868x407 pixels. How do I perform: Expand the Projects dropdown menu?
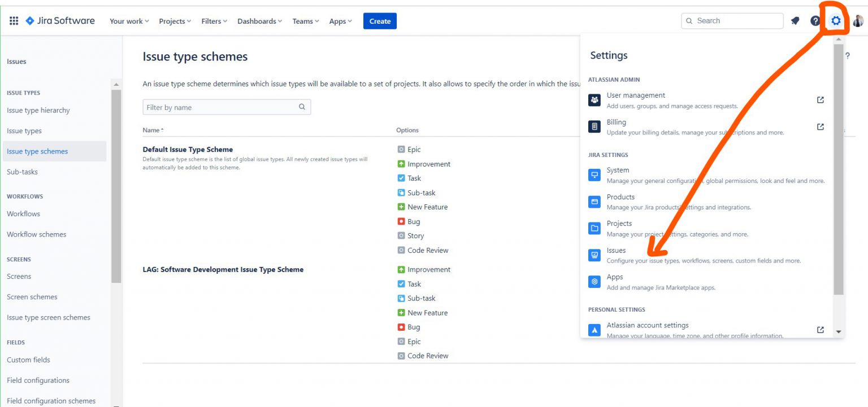click(x=175, y=21)
